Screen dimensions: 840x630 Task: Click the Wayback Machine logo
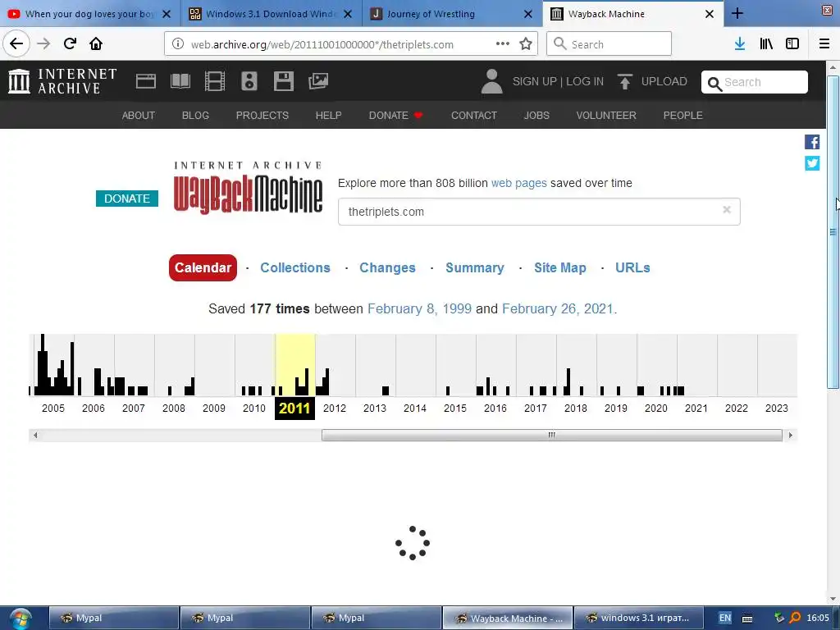248,187
